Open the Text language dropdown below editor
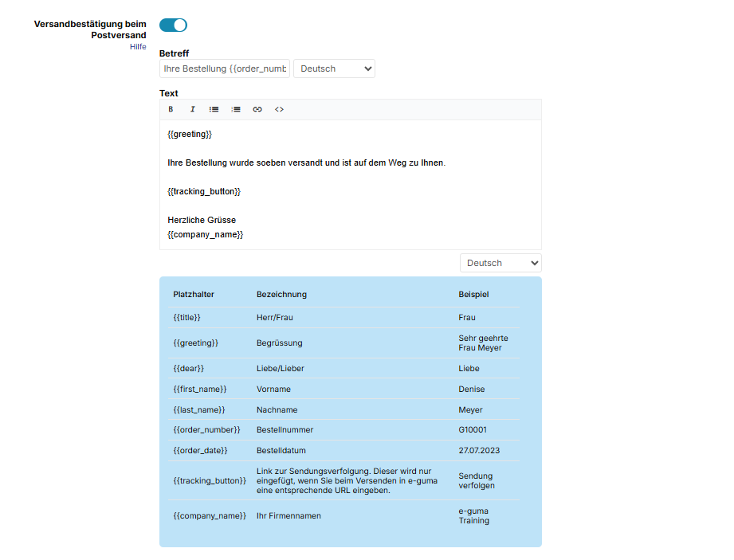The height and width of the screenshot is (560, 734). click(500, 263)
